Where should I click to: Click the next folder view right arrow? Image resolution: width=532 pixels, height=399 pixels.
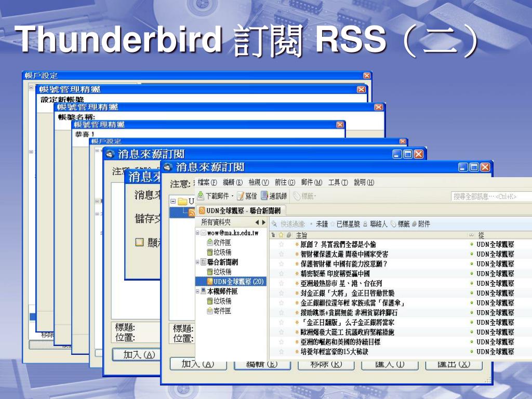[263, 222]
